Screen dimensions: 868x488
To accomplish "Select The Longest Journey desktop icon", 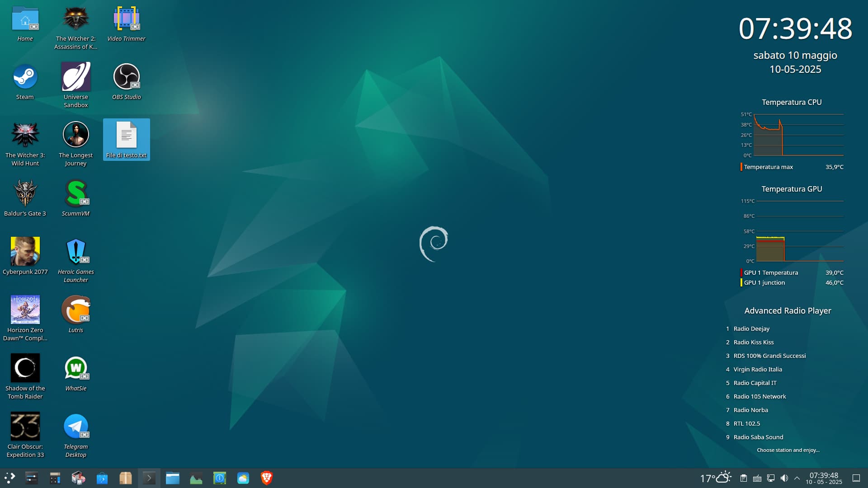I will click(x=75, y=145).
